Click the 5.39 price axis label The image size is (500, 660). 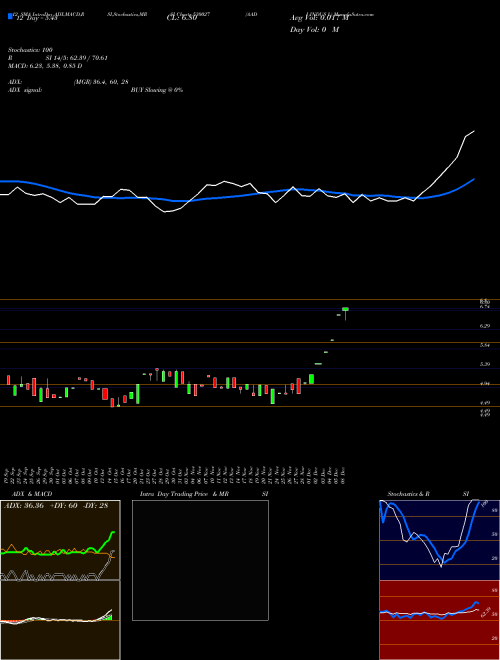pyautogui.click(x=485, y=364)
